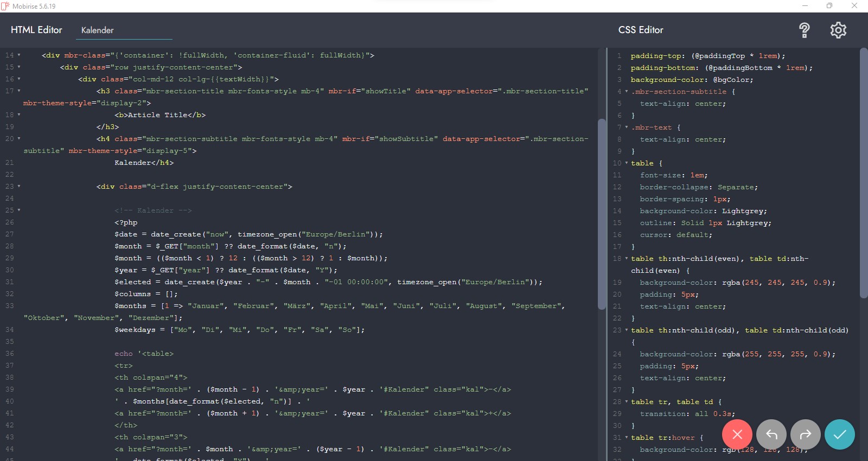The image size is (868, 461).
Task: Maximize the Mobirise window
Action: click(x=829, y=6)
